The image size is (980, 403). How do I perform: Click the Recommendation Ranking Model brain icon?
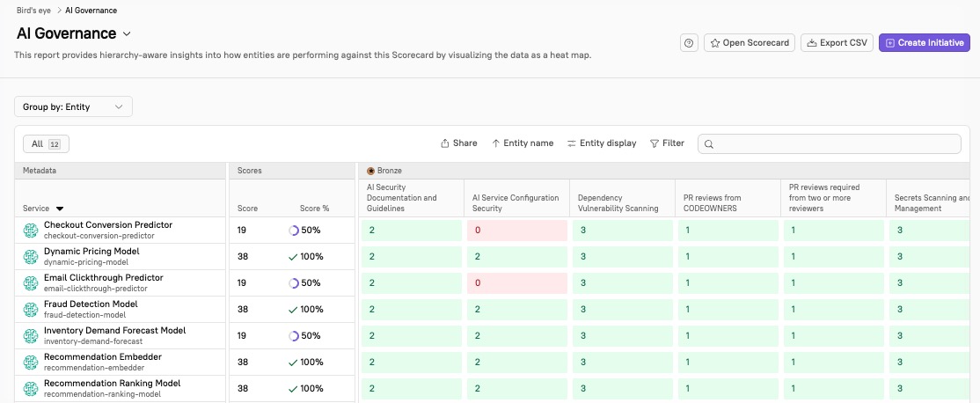click(31, 388)
